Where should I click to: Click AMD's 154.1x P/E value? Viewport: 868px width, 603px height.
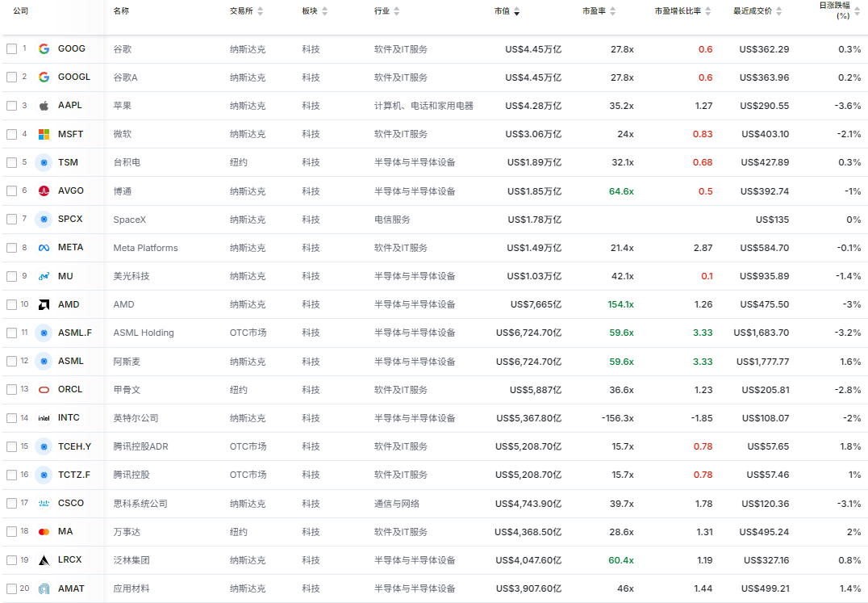tap(620, 304)
